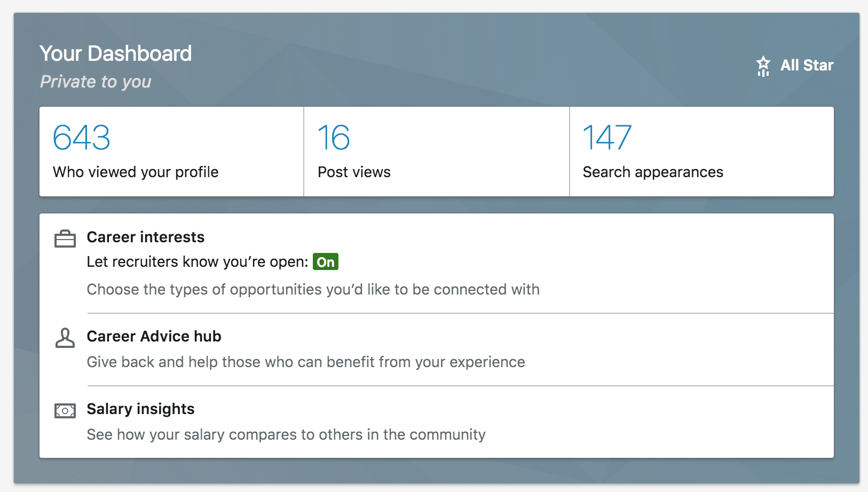Click the Your Dashboard heading
The image size is (868, 492).
click(x=116, y=53)
